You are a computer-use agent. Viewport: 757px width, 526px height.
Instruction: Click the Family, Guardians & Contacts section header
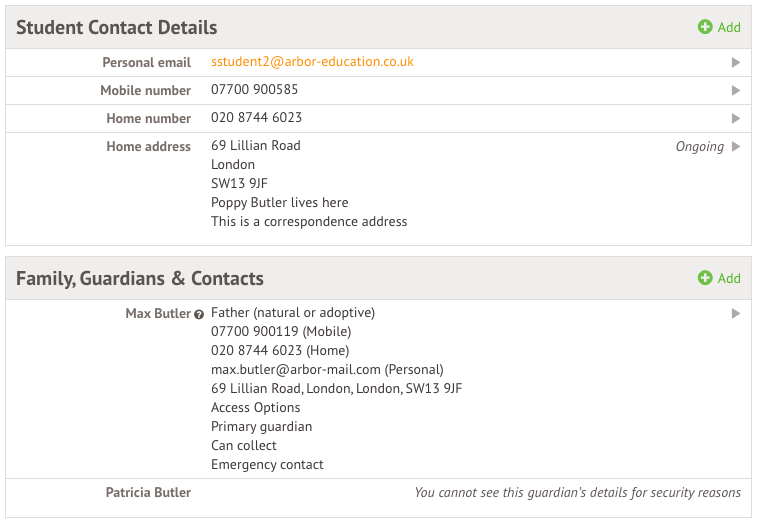[x=140, y=278]
